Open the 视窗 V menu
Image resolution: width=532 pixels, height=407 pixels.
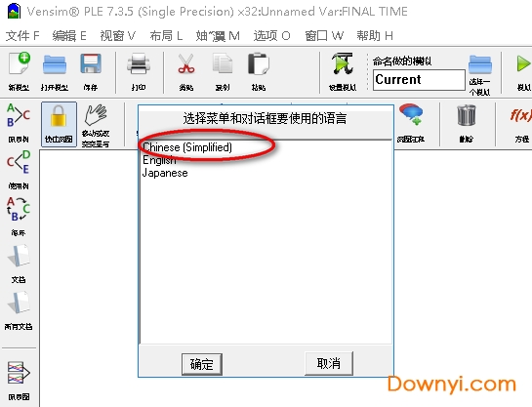pos(117,35)
